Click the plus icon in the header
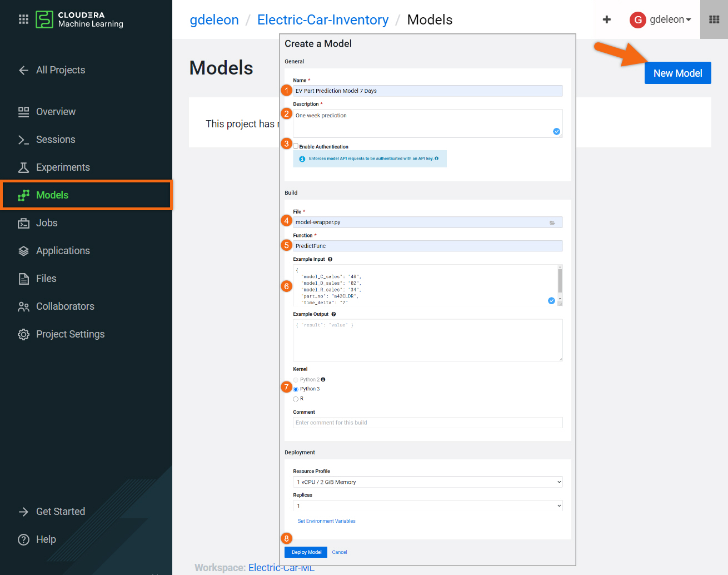 [607, 19]
